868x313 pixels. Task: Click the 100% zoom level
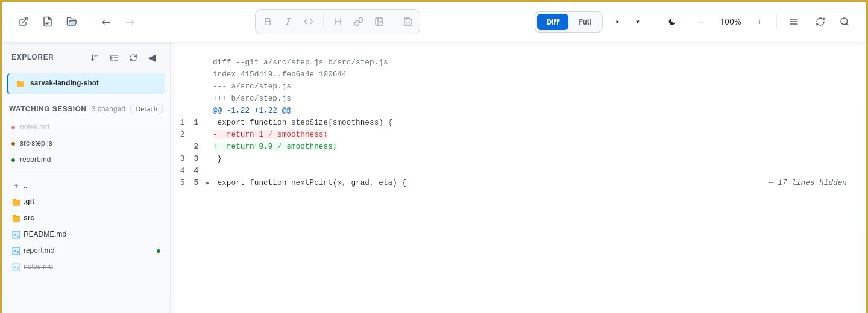(x=731, y=22)
